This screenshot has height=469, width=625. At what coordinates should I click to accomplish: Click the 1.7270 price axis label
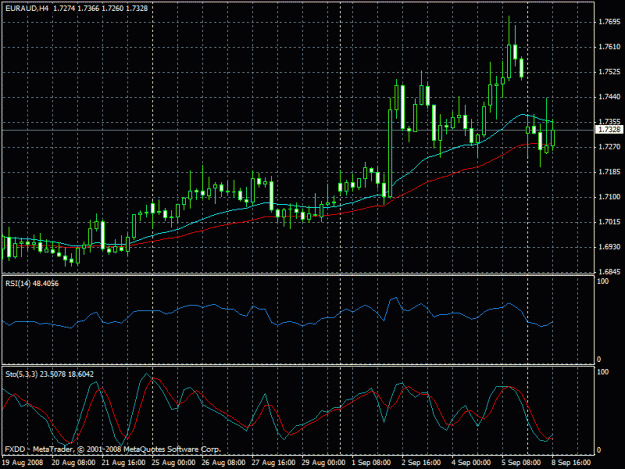(609, 147)
